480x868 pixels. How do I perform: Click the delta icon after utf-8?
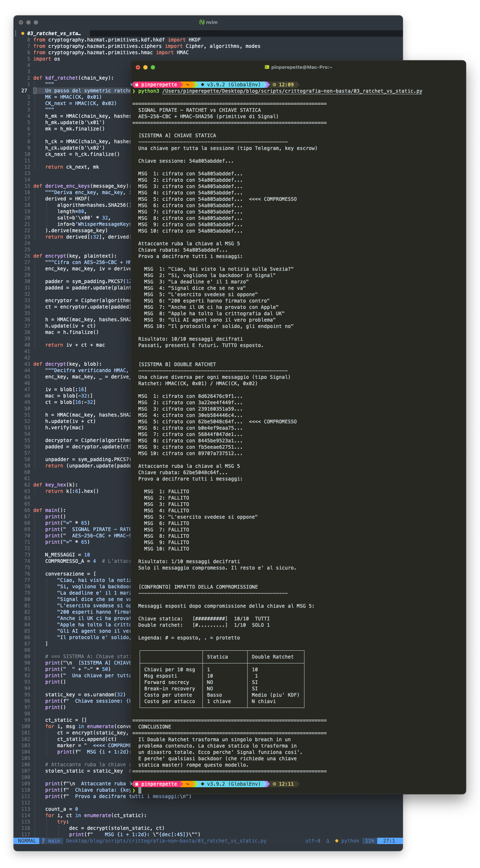(328, 841)
